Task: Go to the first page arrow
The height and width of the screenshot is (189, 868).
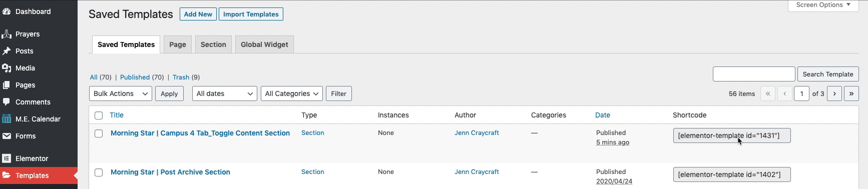Action: (x=768, y=93)
